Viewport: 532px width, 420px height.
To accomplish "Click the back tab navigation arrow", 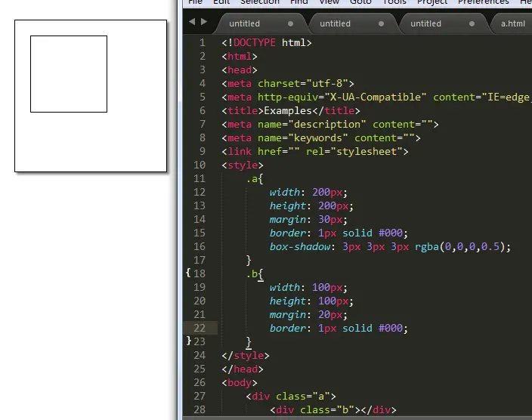I will pos(192,22).
